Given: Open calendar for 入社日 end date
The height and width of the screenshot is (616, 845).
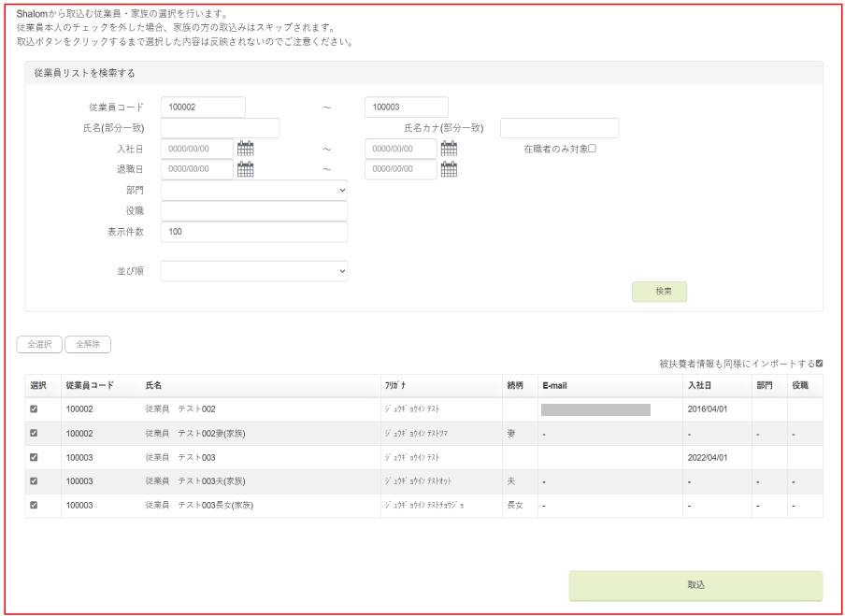Looking at the screenshot, I should click(x=449, y=149).
